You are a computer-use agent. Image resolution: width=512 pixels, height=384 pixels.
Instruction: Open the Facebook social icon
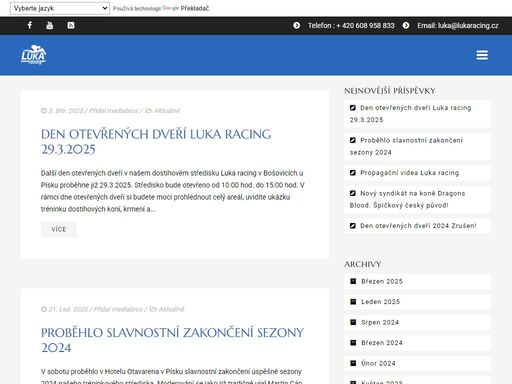(30, 25)
